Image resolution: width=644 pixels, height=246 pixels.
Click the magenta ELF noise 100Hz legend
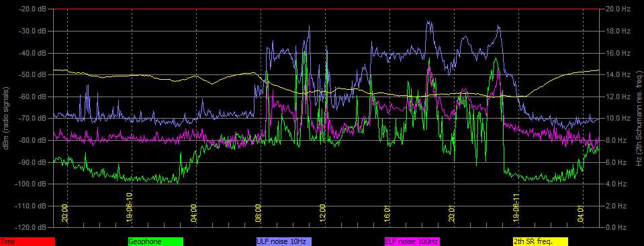(412, 241)
